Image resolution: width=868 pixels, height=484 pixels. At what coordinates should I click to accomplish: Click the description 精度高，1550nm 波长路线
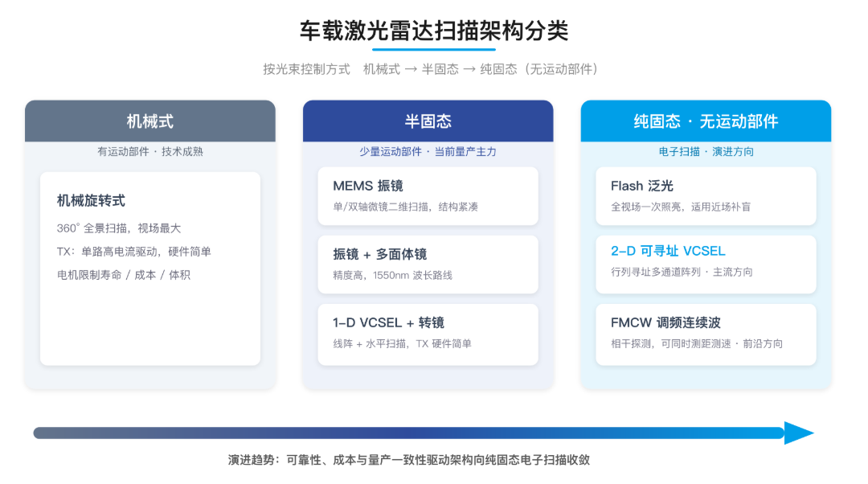click(x=392, y=275)
